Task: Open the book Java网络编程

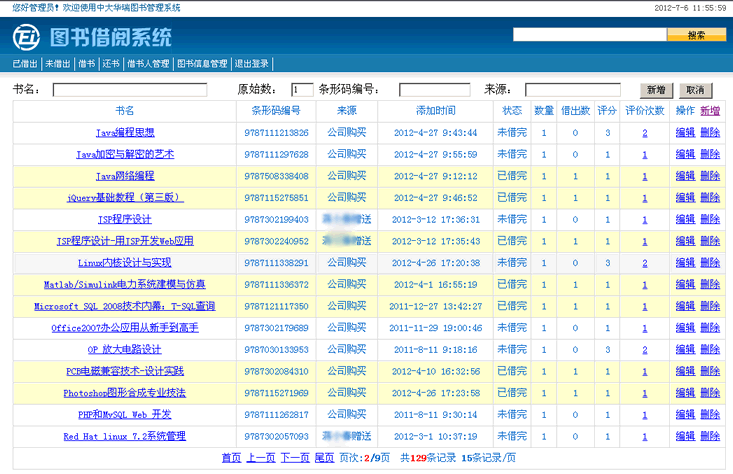Action: click(x=125, y=176)
